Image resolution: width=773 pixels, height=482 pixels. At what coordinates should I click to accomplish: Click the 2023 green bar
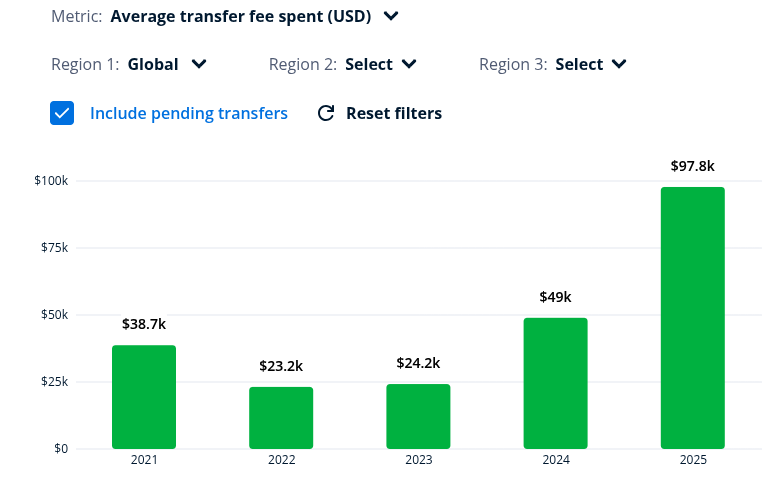(418, 416)
